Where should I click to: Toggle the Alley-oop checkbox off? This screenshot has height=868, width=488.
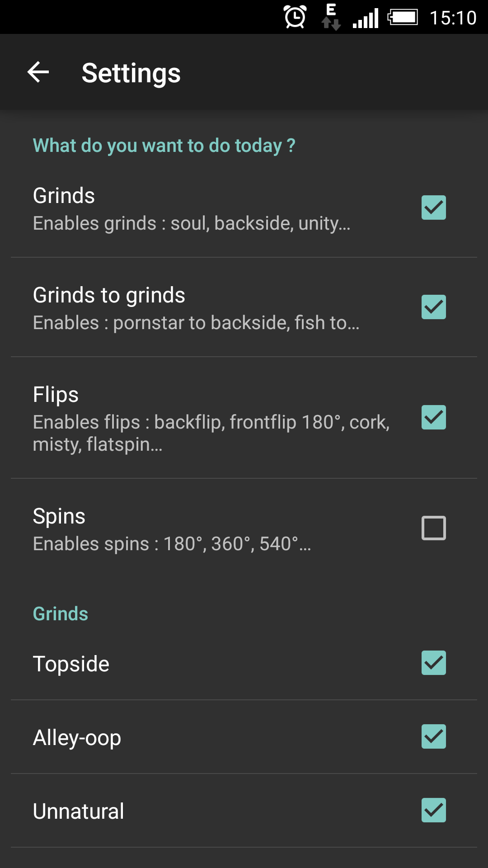434,736
